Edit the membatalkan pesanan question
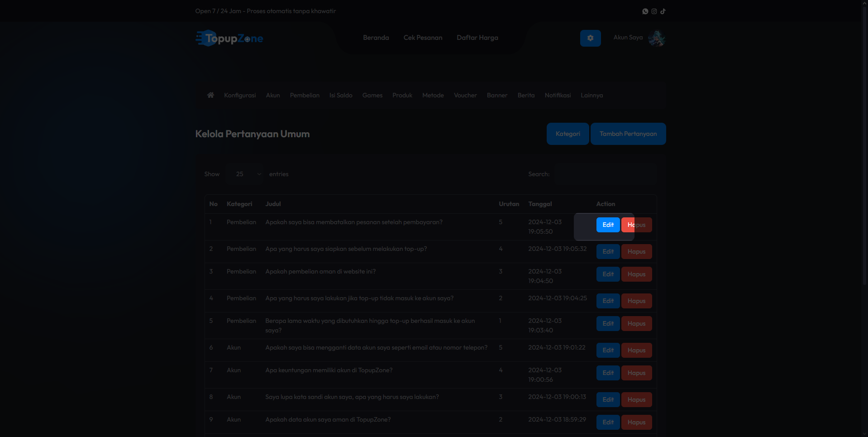Viewport: 868px width, 437px height. pos(608,225)
